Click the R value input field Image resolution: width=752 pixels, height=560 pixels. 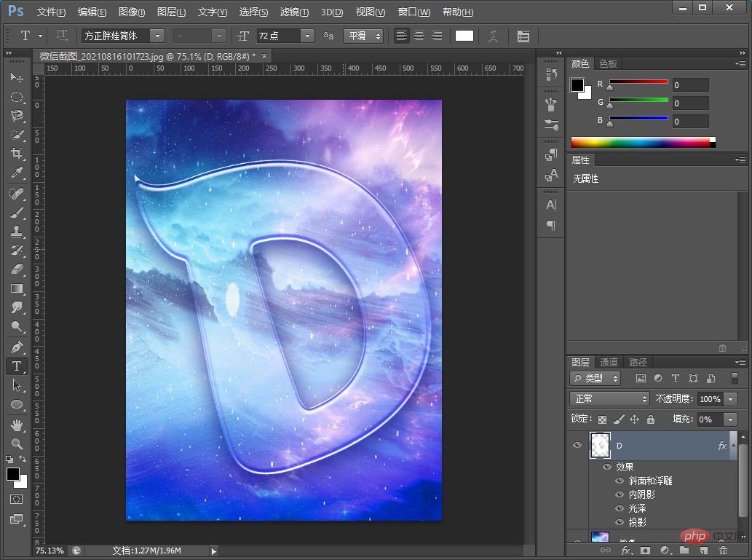[690, 85]
